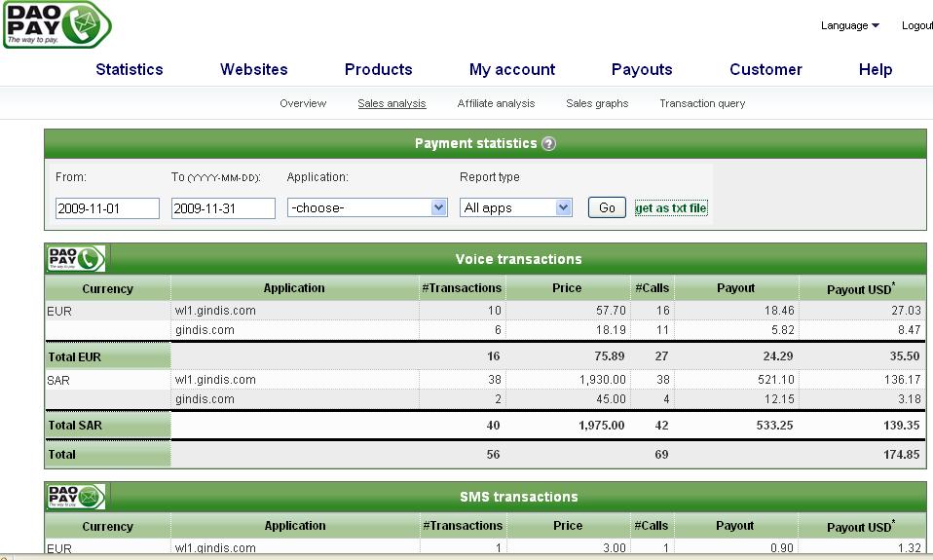
Task: Open the Customer menu
Action: click(765, 69)
